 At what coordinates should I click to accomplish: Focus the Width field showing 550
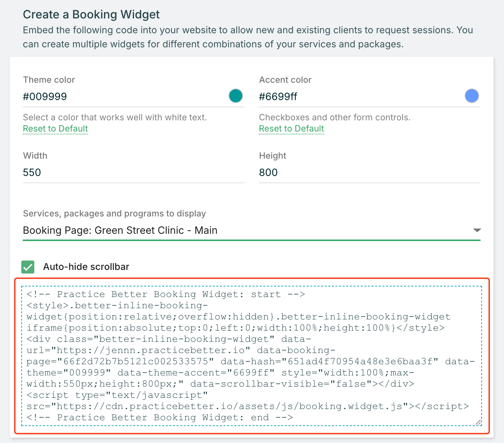pos(133,172)
